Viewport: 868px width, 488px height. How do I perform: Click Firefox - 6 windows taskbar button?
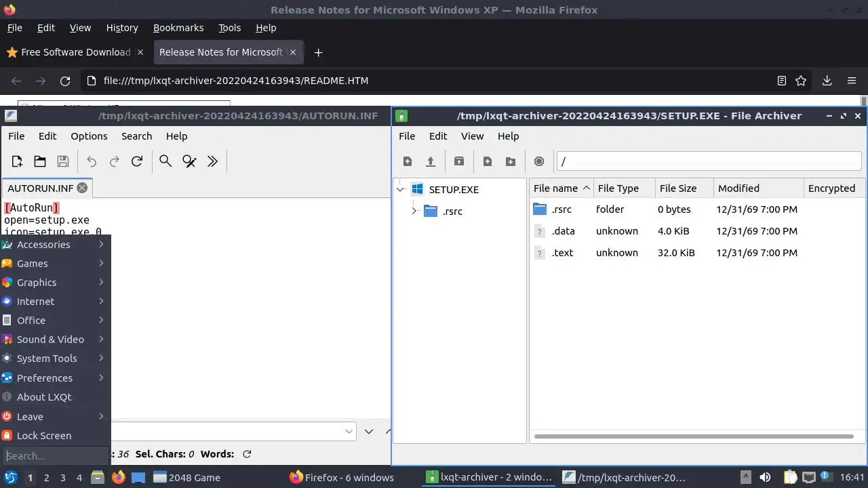coord(342,477)
